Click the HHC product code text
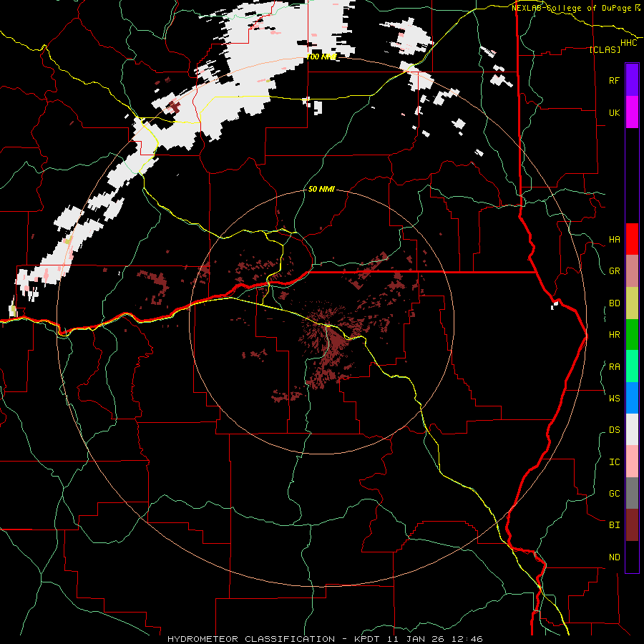644x644 pixels. (x=628, y=43)
